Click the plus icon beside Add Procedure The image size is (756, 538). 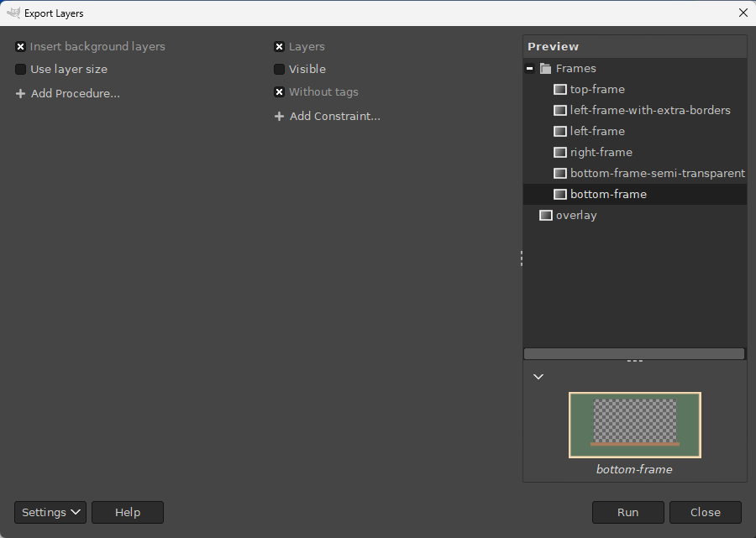tap(20, 94)
